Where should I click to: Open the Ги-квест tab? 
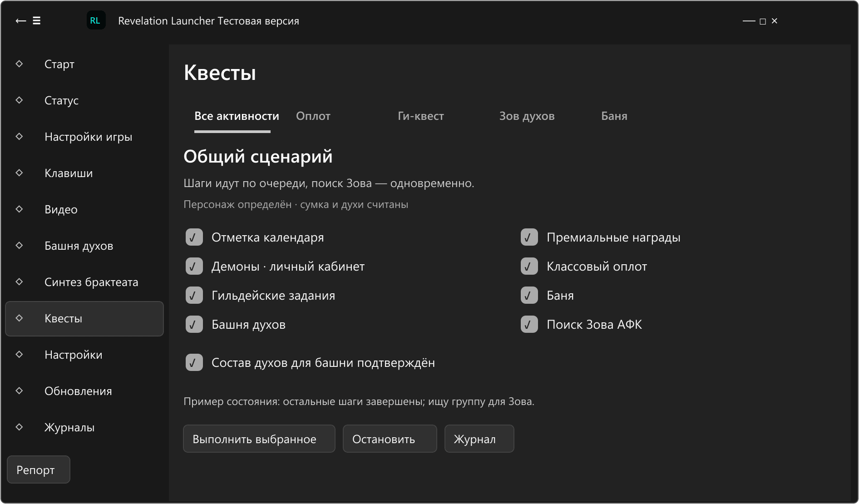pyautogui.click(x=421, y=116)
